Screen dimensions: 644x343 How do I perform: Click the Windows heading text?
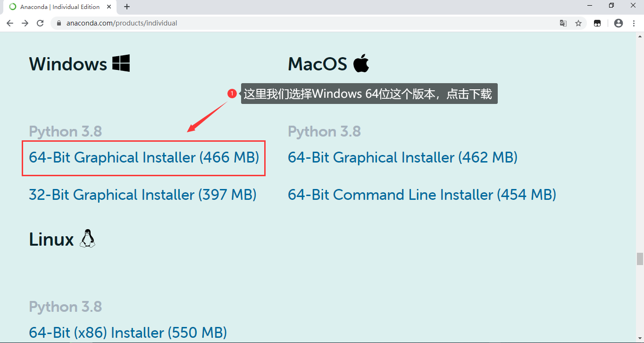[x=68, y=64]
